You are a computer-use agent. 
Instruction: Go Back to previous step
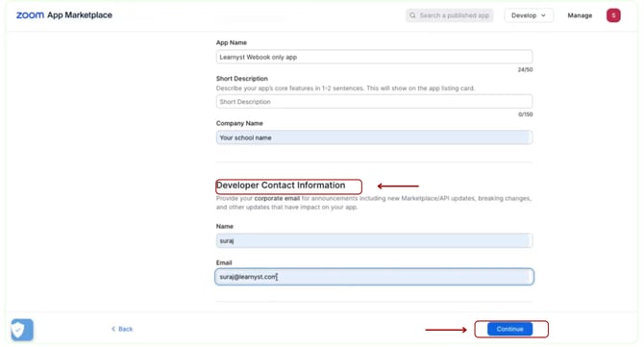pos(122,329)
